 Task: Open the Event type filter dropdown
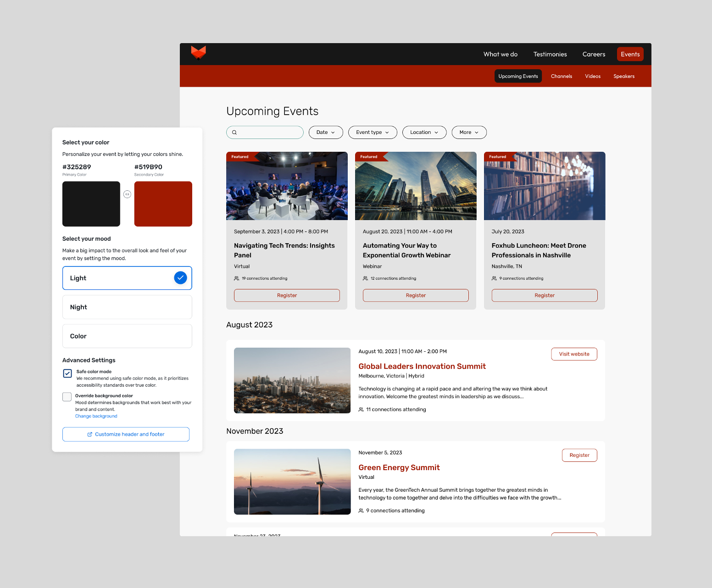point(373,133)
